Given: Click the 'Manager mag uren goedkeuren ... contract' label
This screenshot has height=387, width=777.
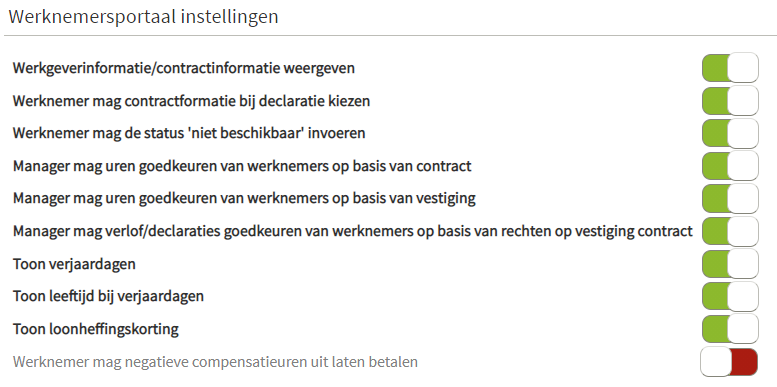Looking at the screenshot, I should [242, 166].
